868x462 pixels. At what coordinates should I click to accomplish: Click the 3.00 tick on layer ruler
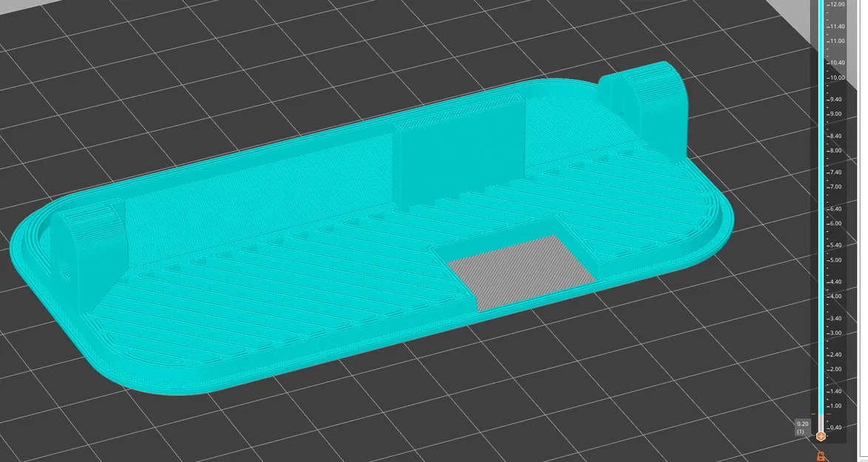pyautogui.click(x=835, y=333)
